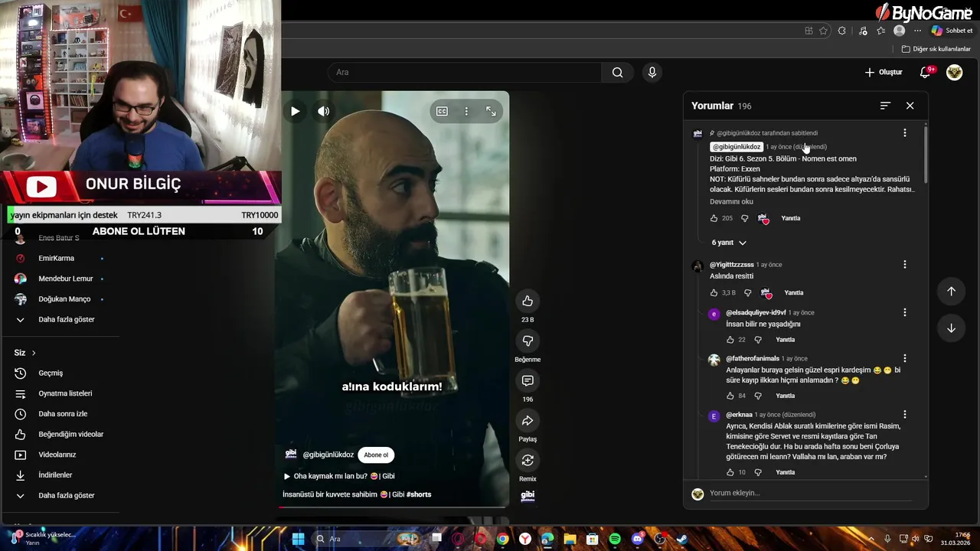Open Discord from the Windows taskbar
The width and height of the screenshot is (980, 551).
pyautogui.click(x=638, y=539)
